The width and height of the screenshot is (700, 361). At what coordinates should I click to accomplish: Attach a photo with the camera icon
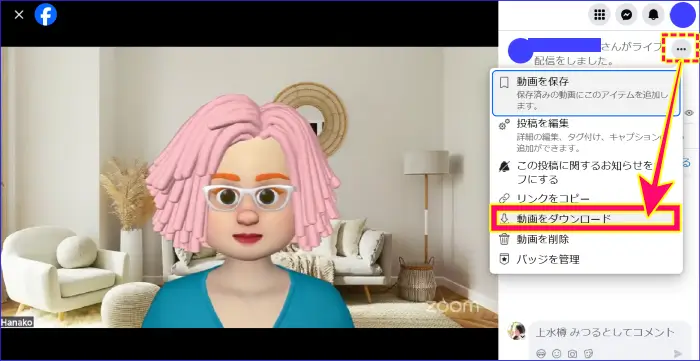(x=571, y=353)
